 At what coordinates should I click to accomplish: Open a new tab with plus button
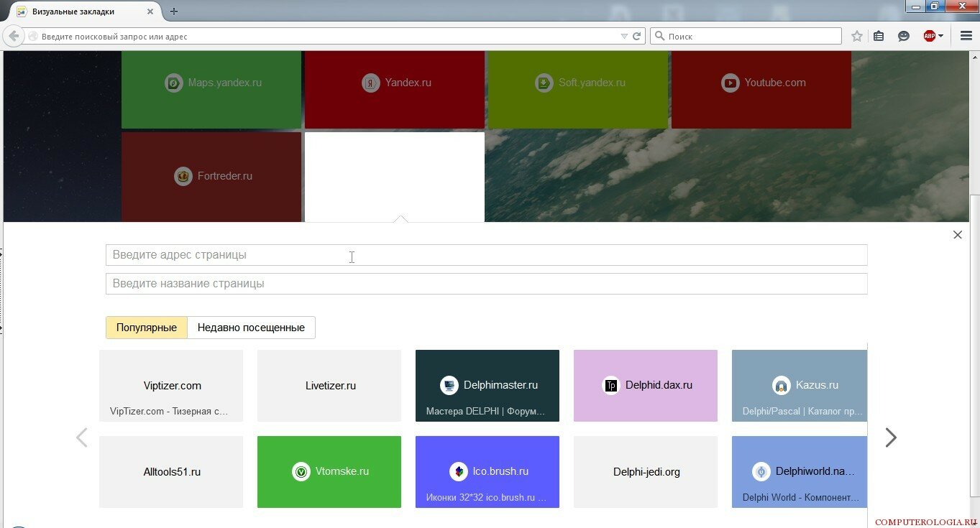174,11
